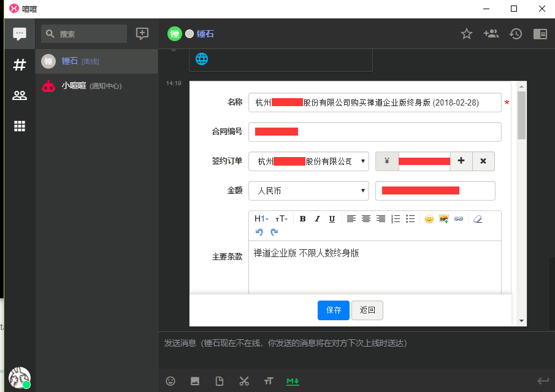Apply underline formatting in the editor
The width and height of the screenshot is (555, 392).
coord(332,219)
